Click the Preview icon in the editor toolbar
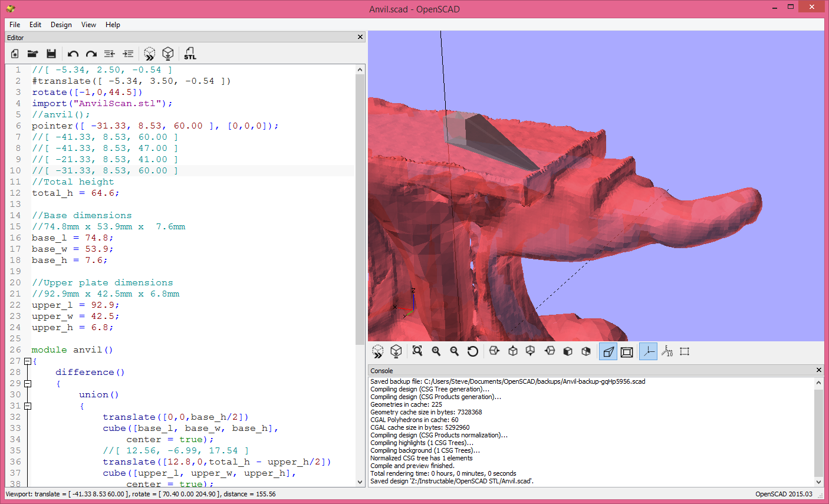The height and width of the screenshot is (504, 829). (149, 54)
